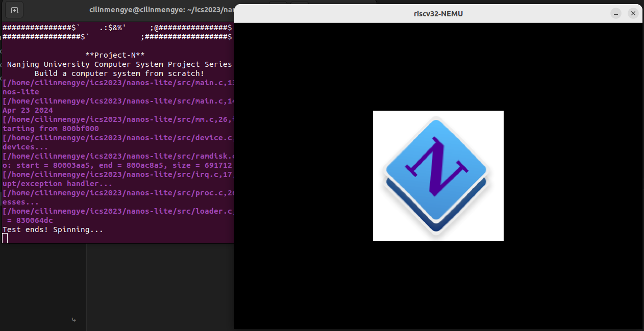Minimize the riscv32-NEMU window

coord(616,14)
